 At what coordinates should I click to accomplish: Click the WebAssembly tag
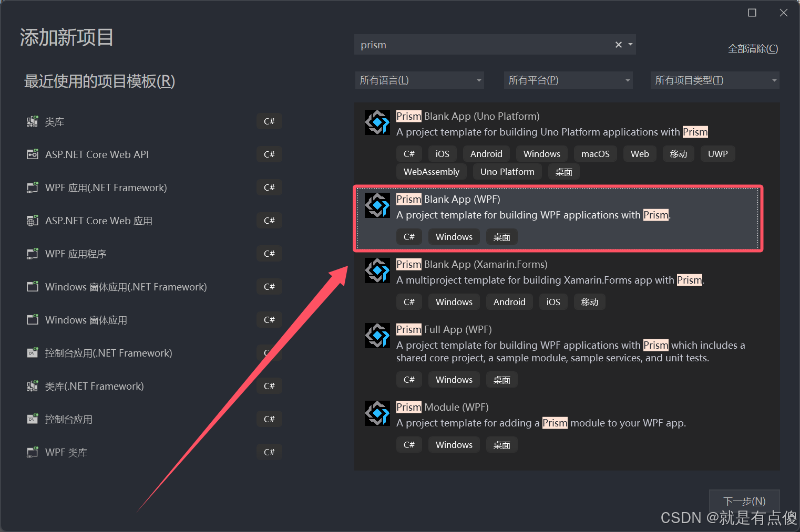[x=432, y=172]
